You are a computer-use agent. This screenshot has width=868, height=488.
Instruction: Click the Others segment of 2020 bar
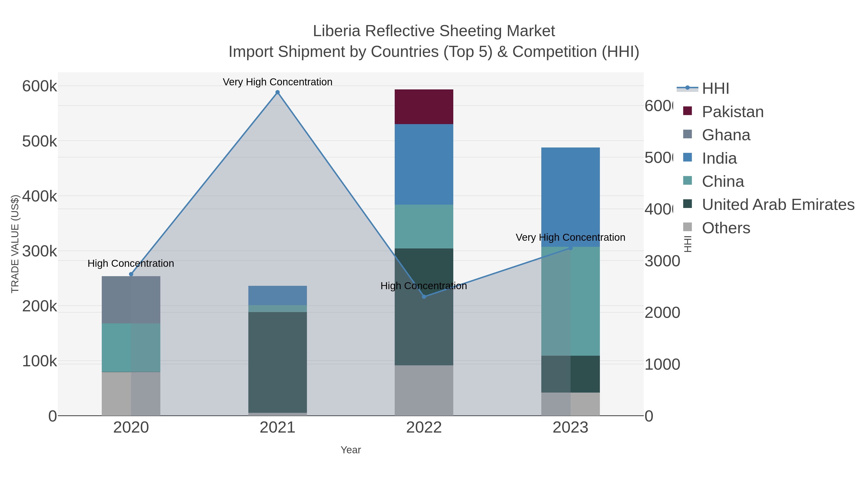tap(131, 394)
